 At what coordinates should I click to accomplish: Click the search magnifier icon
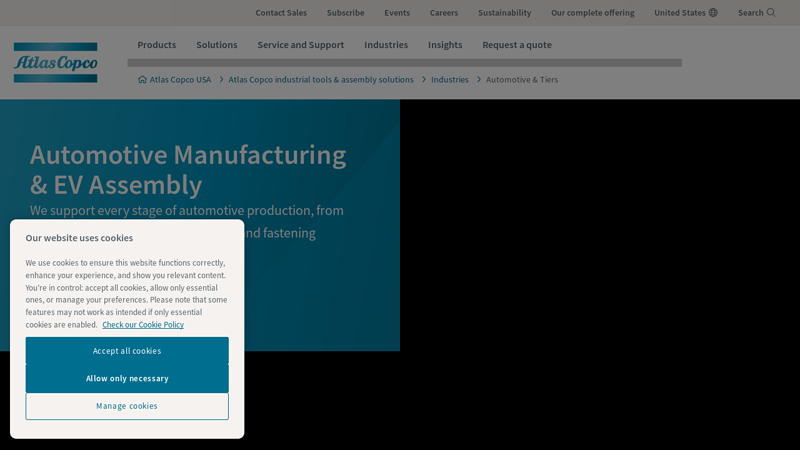[x=771, y=13]
